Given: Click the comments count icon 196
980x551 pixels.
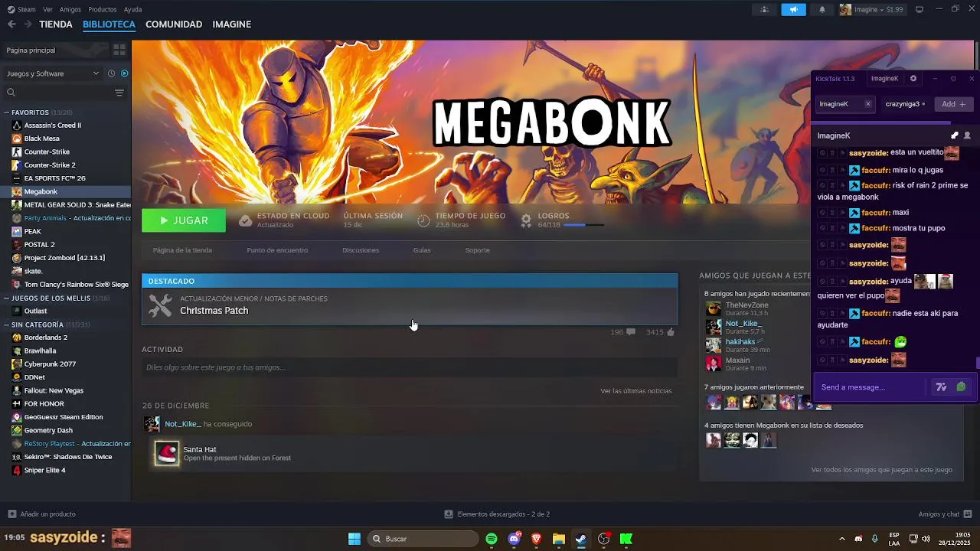Looking at the screenshot, I should coord(631,332).
